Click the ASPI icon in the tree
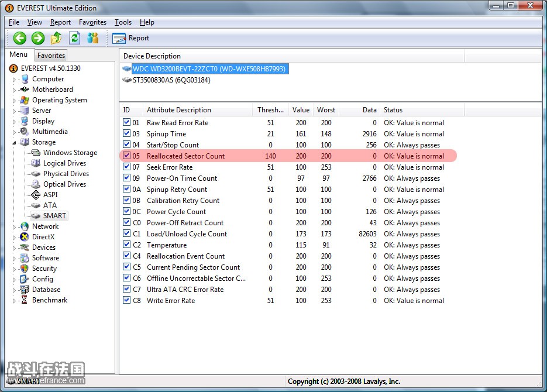The width and height of the screenshot is (547, 392). coord(36,195)
